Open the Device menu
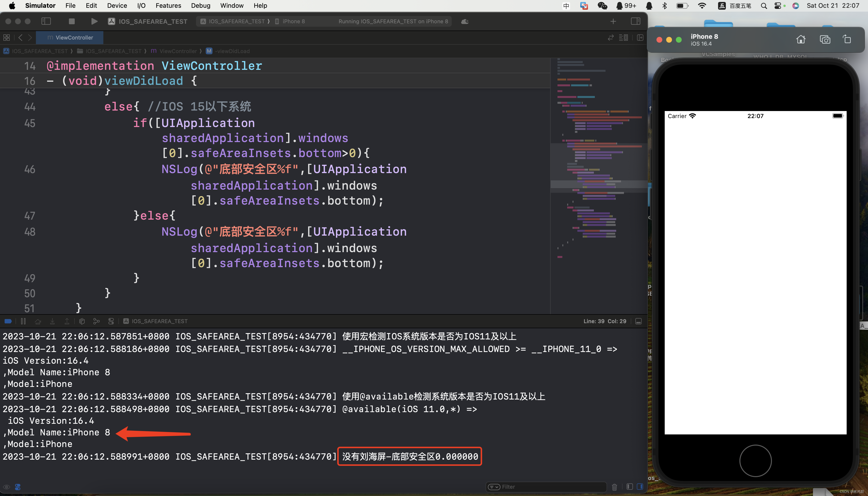 [x=117, y=5]
